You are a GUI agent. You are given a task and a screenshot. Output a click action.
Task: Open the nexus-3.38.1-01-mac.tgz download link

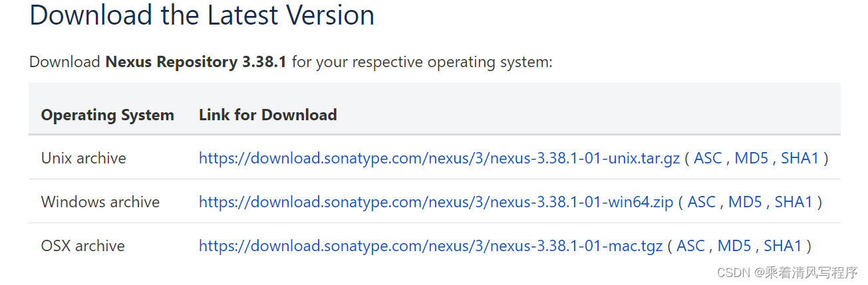pos(430,246)
